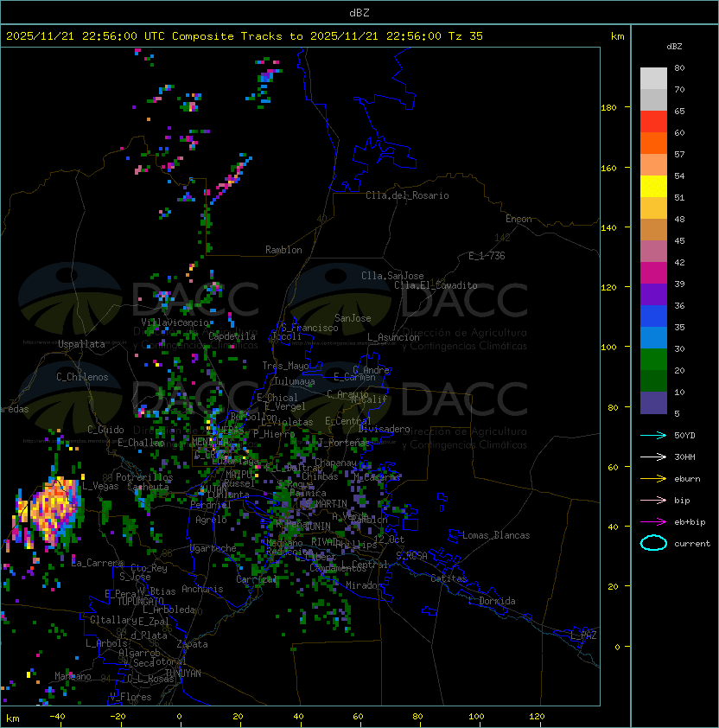Screen dimensions: 719x728
Task: Click the 'Villavicencio' map label
Action: (175, 322)
